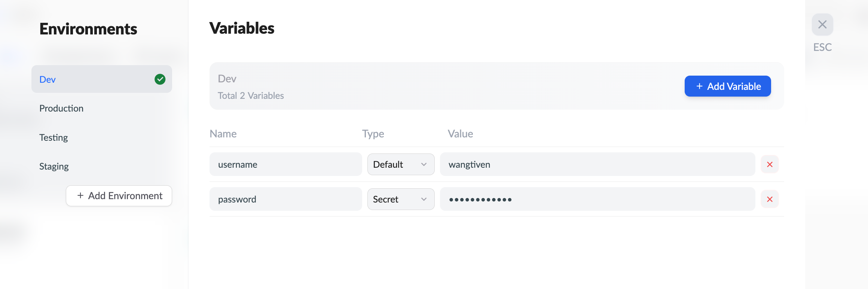This screenshot has height=289, width=868.
Task: Open the Testing environment
Action: [54, 137]
